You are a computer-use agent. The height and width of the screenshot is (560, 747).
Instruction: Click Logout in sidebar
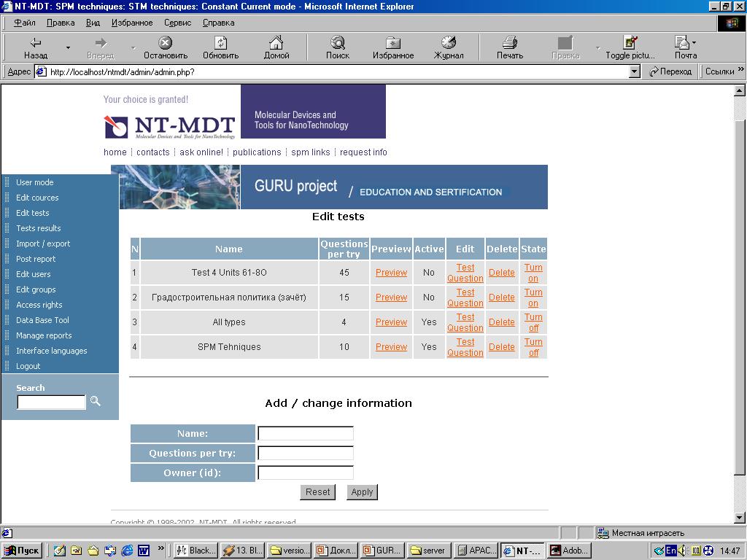[28, 366]
